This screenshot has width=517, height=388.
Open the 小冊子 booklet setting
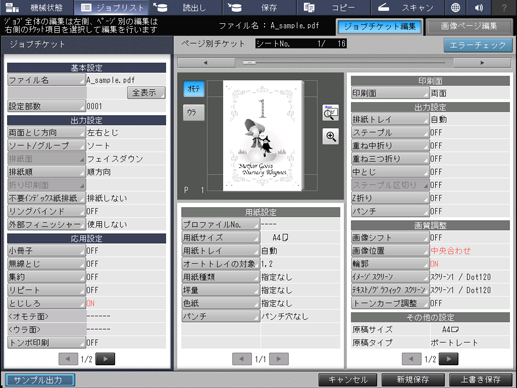coord(46,251)
